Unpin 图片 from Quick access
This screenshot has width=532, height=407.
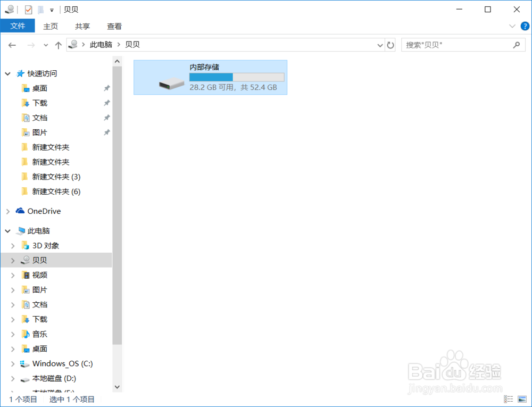pyautogui.click(x=107, y=132)
